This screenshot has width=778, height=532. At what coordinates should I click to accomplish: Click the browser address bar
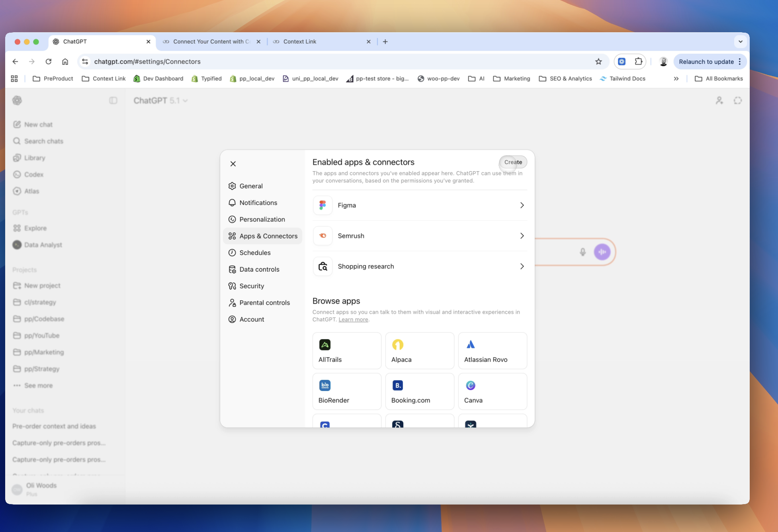point(147,61)
